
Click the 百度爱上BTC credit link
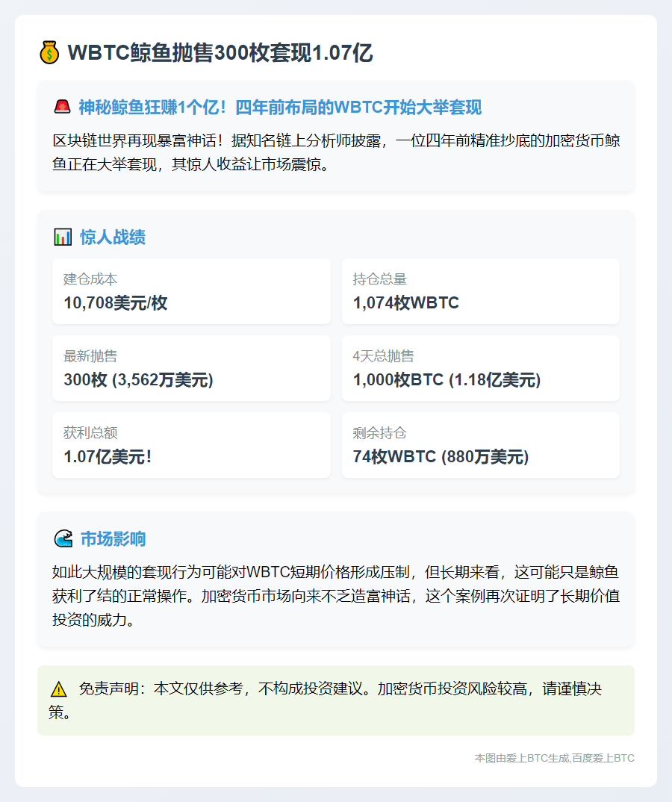coord(604,758)
